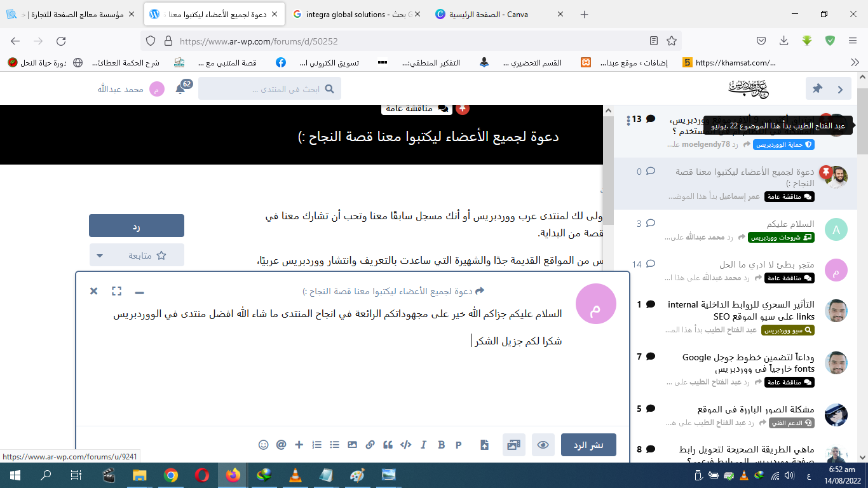868x488 pixels.
Task: Open the internal links SEO topic
Action: click(x=741, y=310)
